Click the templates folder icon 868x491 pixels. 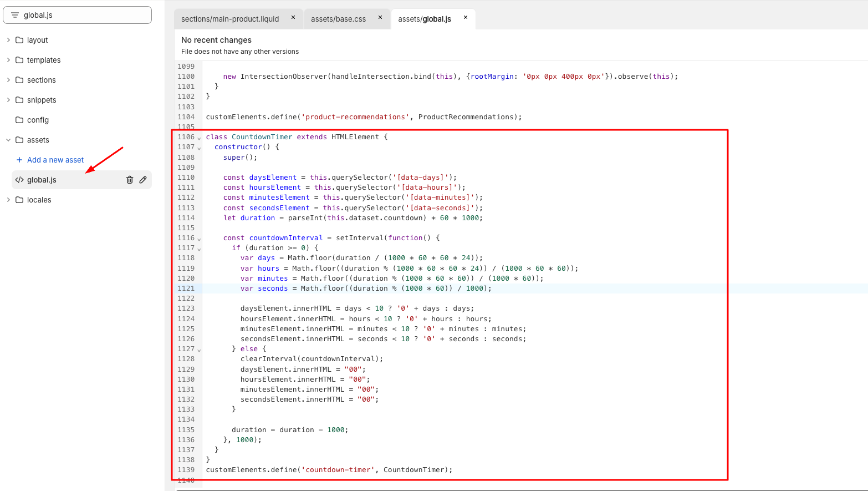19,60
